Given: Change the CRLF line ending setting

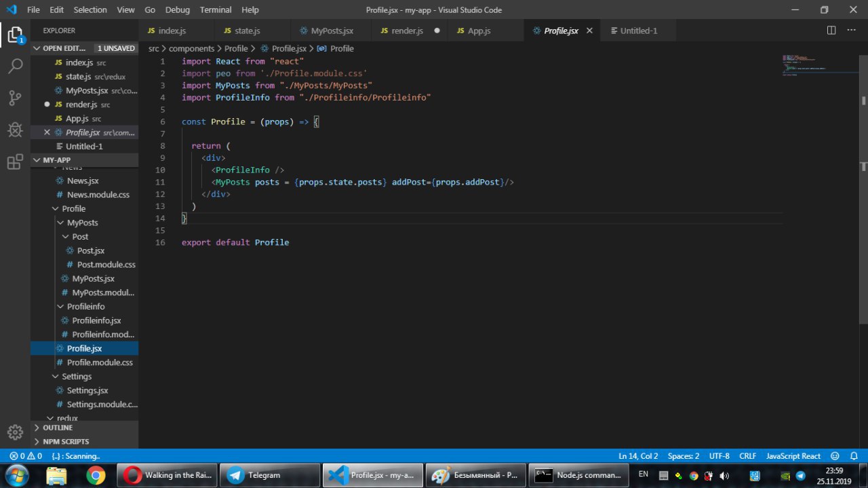Looking at the screenshot, I should 747,456.
